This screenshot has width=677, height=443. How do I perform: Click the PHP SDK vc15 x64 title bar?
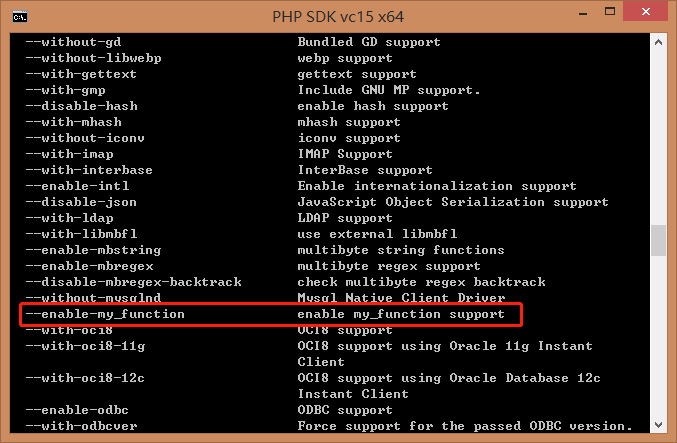click(x=338, y=17)
